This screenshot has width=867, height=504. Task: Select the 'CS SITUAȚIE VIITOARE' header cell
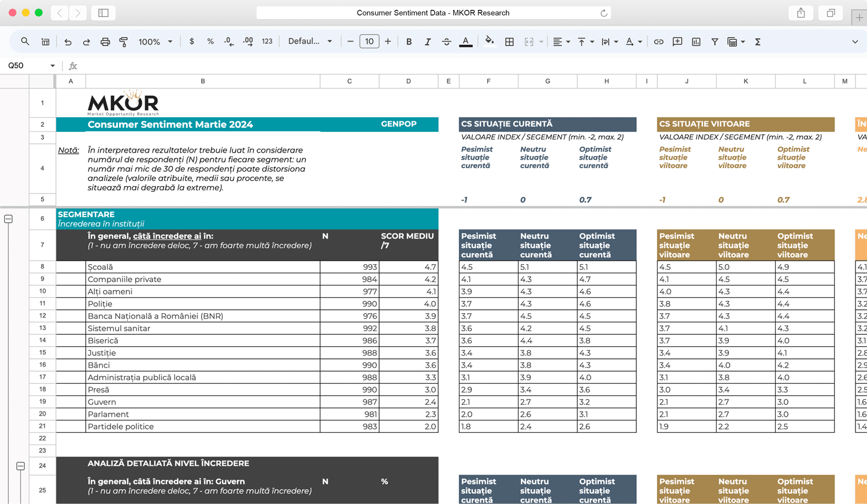click(746, 124)
